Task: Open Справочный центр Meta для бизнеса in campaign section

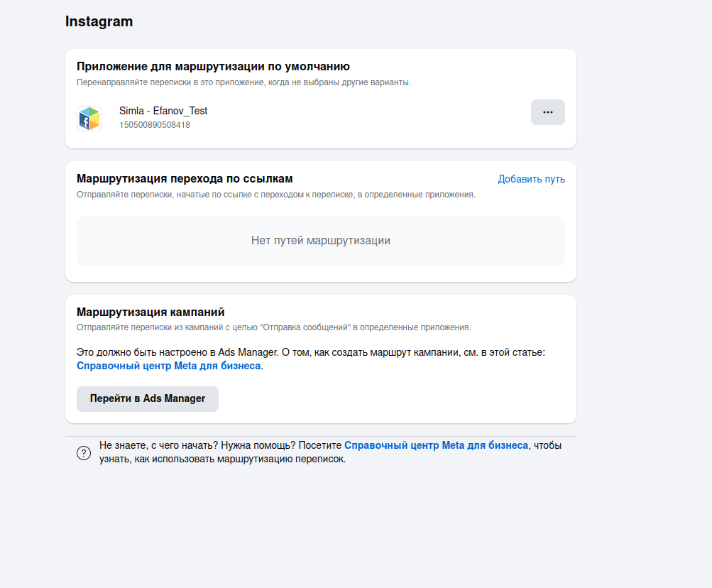Action: coord(170,365)
